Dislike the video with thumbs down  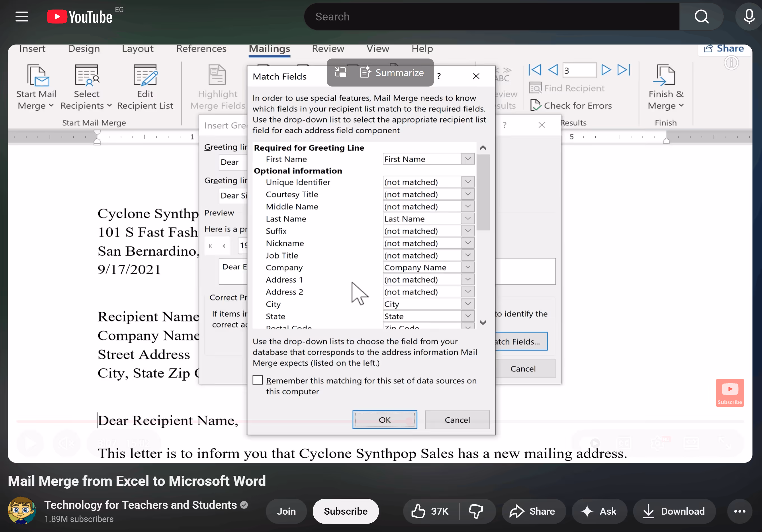(x=476, y=511)
